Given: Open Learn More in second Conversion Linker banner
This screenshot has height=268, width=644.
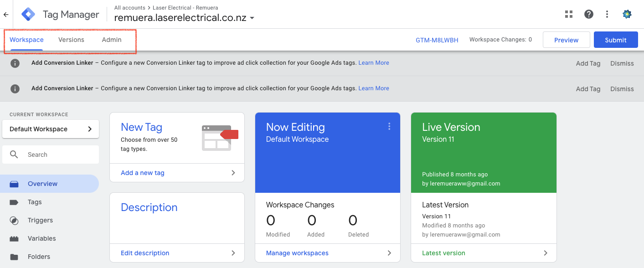Looking at the screenshot, I should pyautogui.click(x=374, y=88).
